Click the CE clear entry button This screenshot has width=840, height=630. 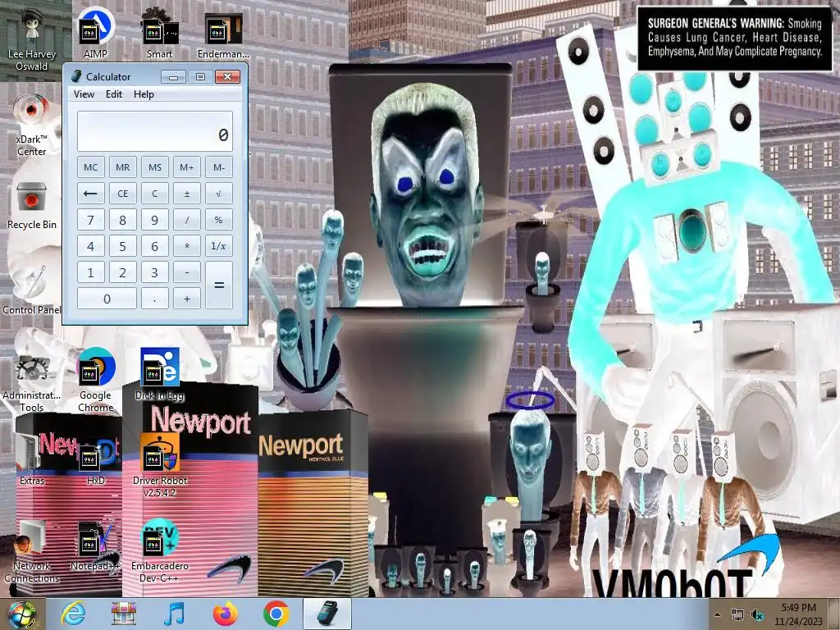click(x=123, y=194)
